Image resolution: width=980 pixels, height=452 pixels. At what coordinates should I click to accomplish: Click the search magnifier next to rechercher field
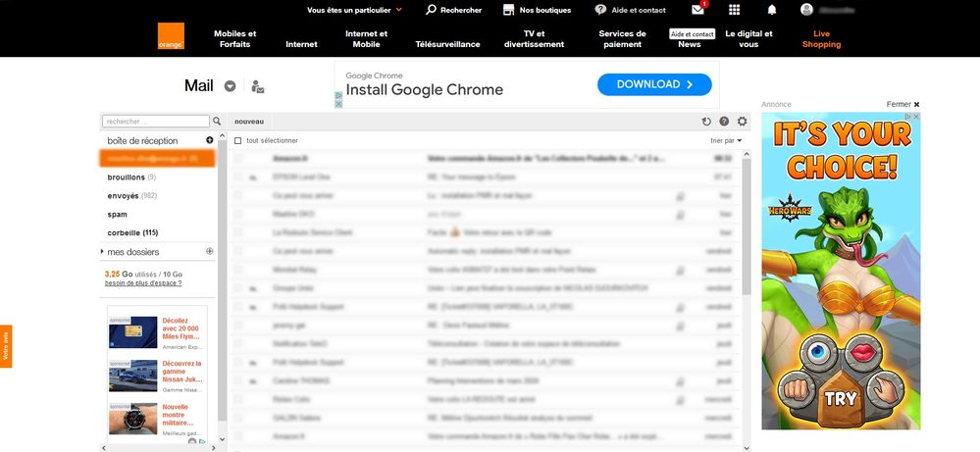click(217, 122)
